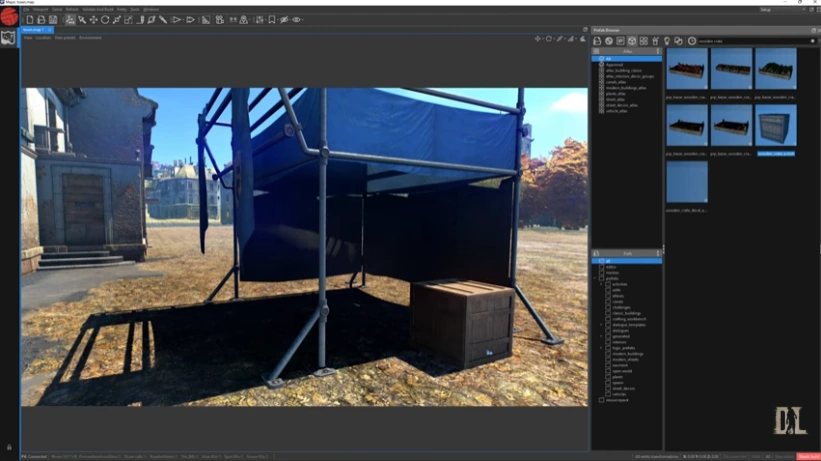Screen dimensions: 821x461
Task: Open the Path panel options kebab menu
Action: (658, 254)
